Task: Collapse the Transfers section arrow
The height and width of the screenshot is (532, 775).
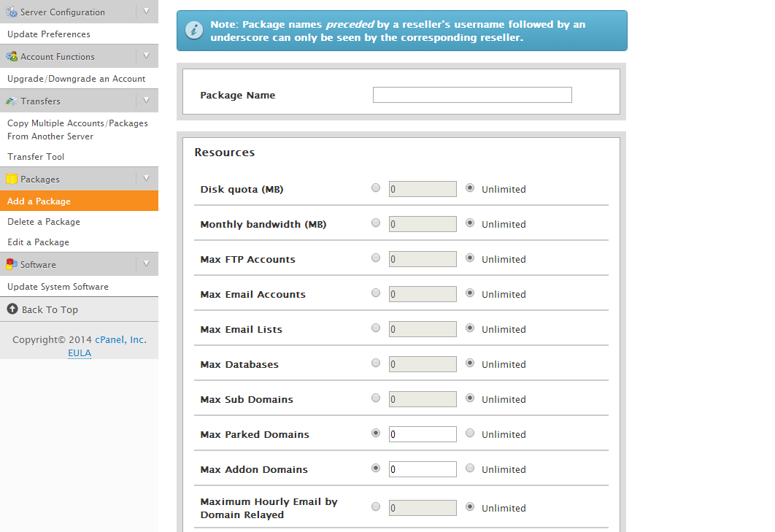Action: click(x=146, y=100)
